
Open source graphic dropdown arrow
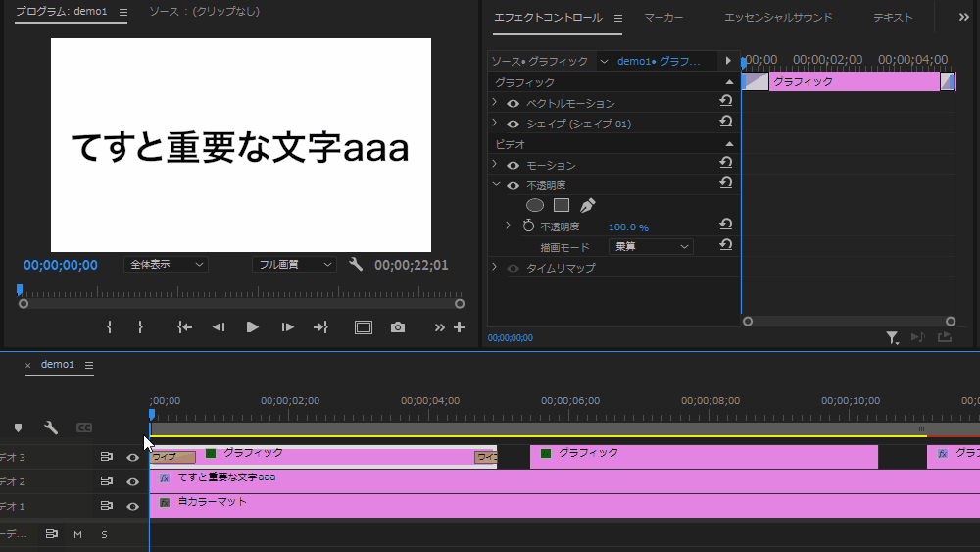(x=604, y=61)
